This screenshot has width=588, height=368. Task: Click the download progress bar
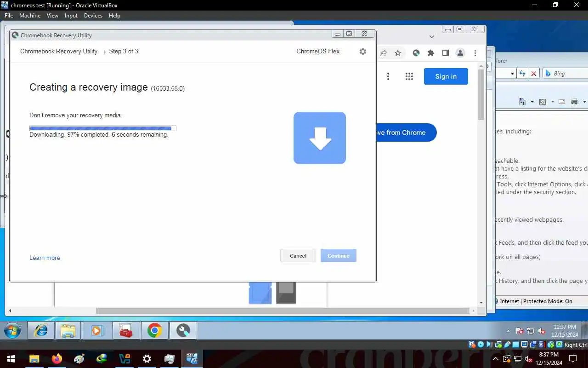point(103,128)
